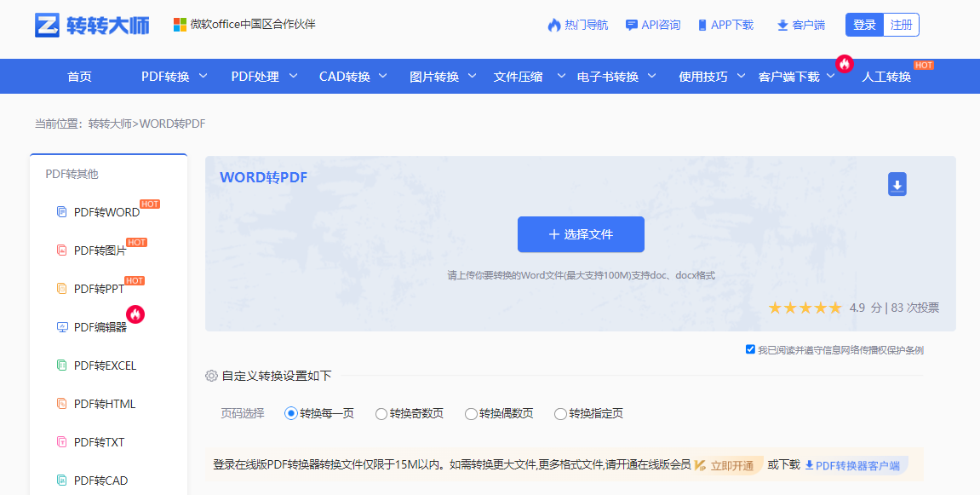980x495 pixels.
Task: Click the PDF转图片 icon in sidebar
Action: (x=62, y=250)
